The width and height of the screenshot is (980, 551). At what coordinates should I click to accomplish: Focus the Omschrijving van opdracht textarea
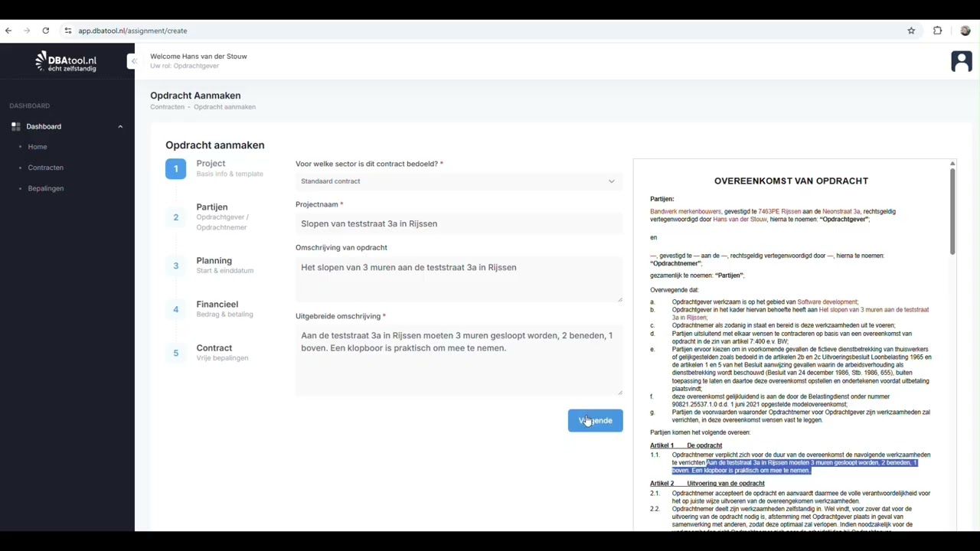tap(459, 279)
